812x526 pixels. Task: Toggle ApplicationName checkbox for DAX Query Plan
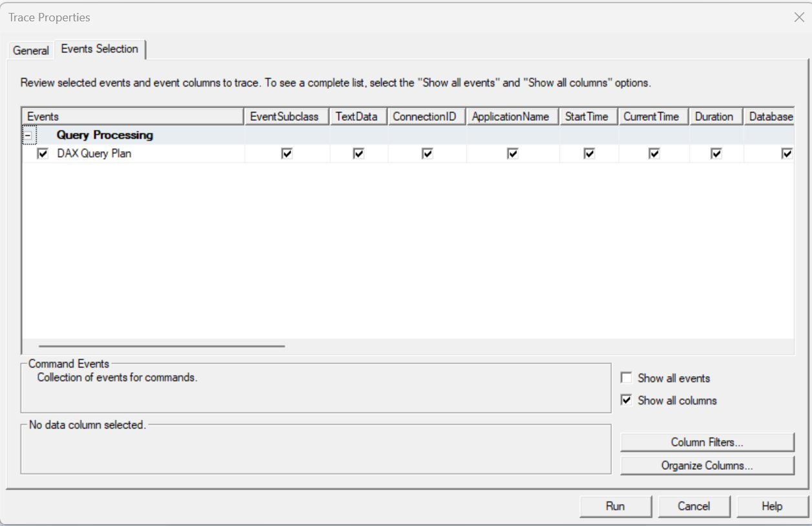(x=512, y=154)
